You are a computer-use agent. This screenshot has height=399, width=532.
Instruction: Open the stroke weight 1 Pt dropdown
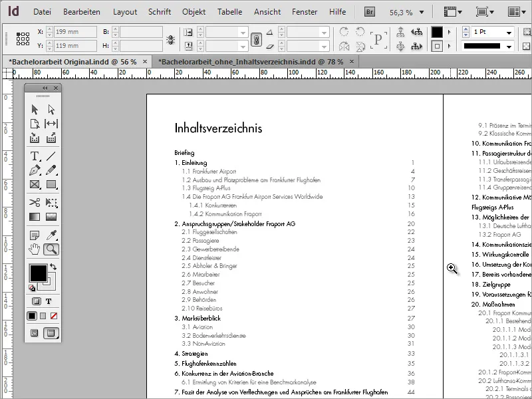pyautogui.click(x=509, y=32)
